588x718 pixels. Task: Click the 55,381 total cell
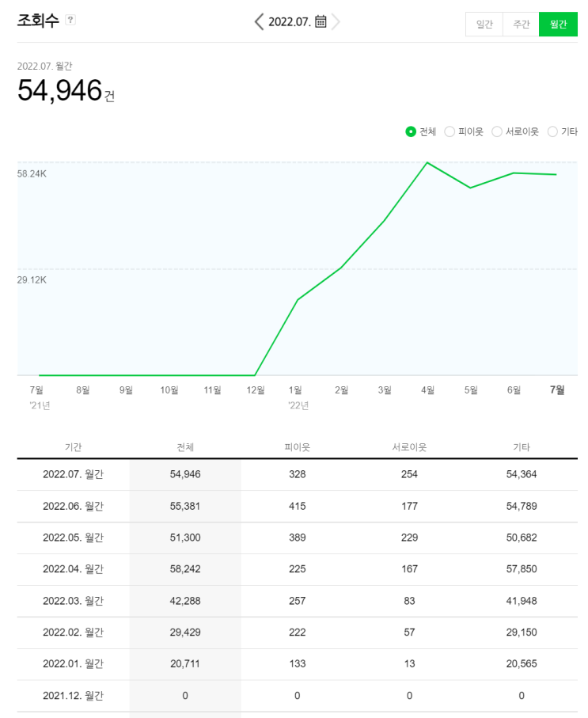click(x=185, y=506)
